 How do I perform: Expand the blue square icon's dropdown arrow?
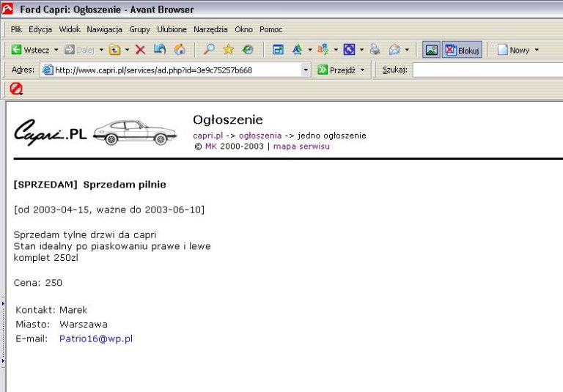tap(361, 50)
